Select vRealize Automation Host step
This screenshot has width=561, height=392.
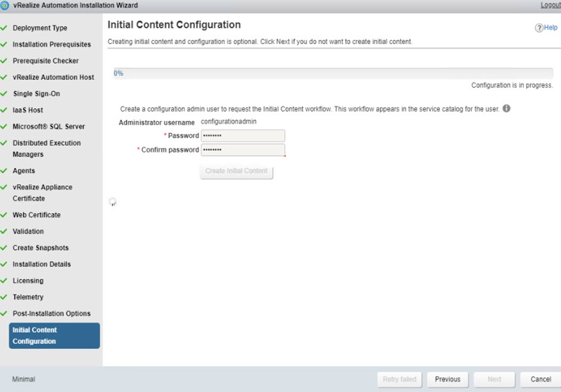(x=54, y=77)
